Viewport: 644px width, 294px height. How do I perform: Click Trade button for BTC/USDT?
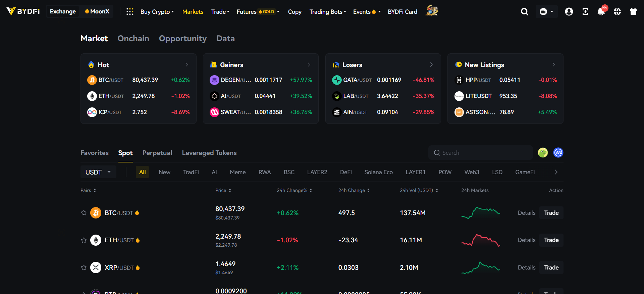point(551,213)
